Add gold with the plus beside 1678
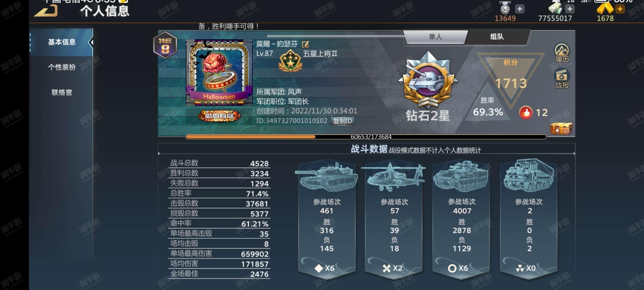Image resolution: width=644 pixels, height=290 pixels. click(x=620, y=9)
